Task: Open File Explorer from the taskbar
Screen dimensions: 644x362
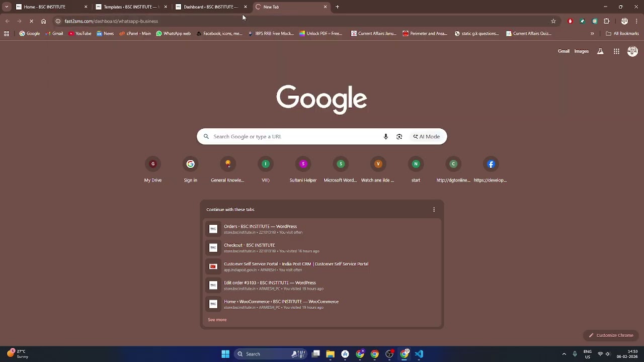Action: (330, 354)
